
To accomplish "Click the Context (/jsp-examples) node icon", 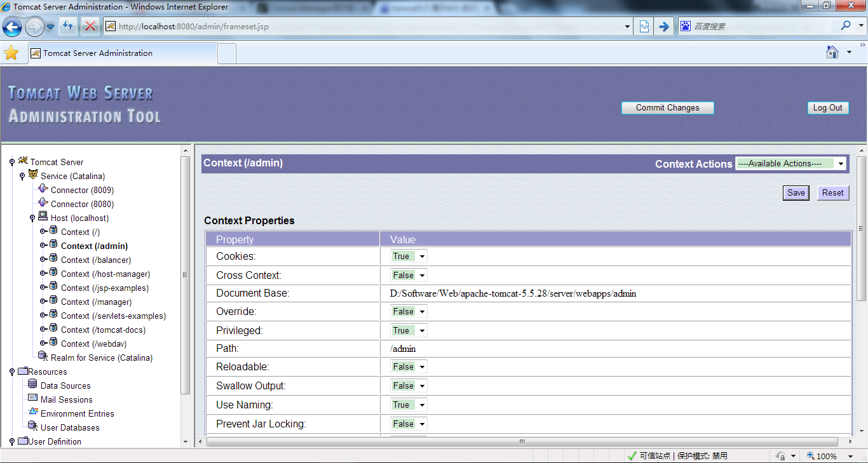I will [x=53, y=286].
